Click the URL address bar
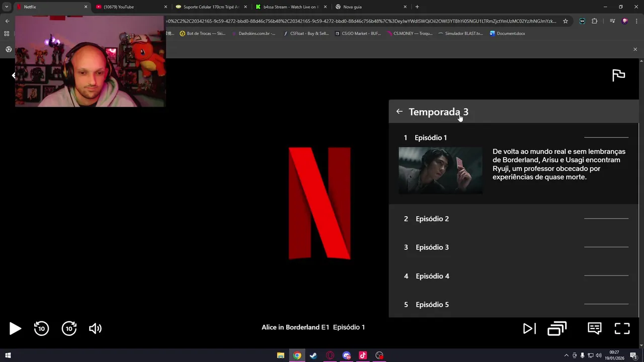The width and height of the screenshot is (644, 362). tap(361, 21)
